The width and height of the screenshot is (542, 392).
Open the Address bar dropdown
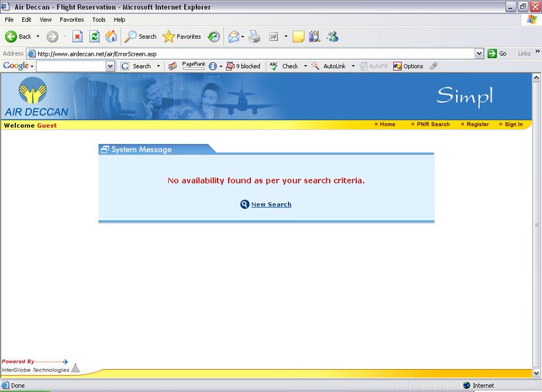479,53
